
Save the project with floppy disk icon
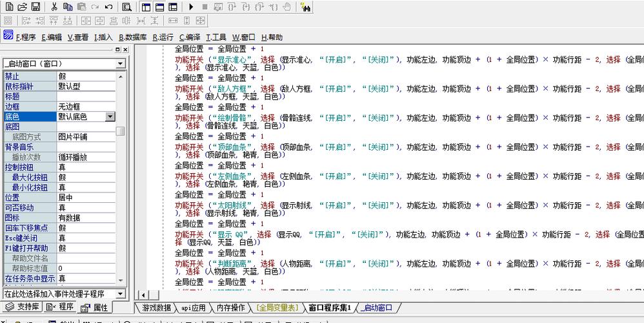pos(35,7)
